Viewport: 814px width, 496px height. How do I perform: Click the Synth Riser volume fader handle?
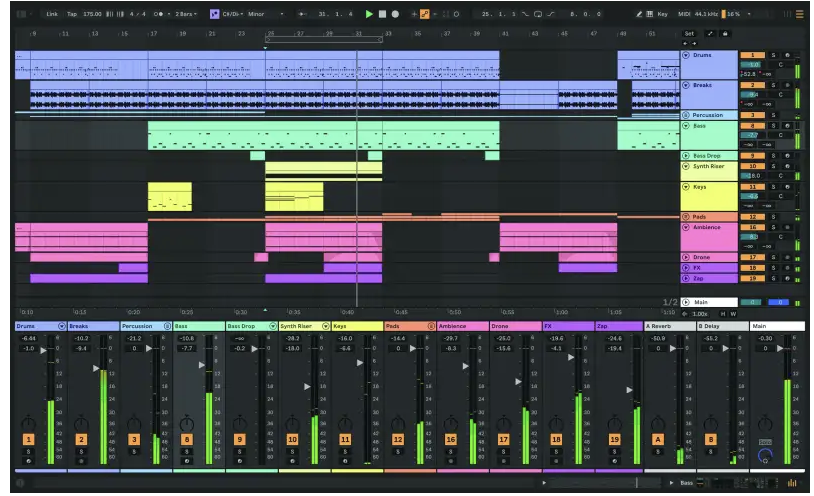tap(307, 386)
